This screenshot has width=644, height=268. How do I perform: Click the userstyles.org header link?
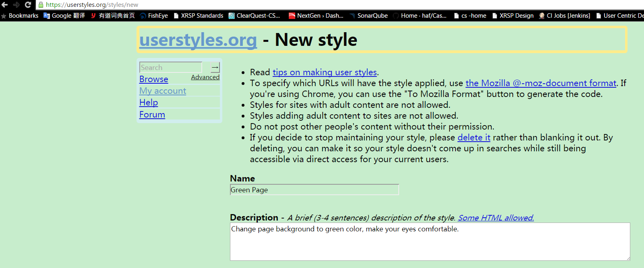point(198,40)
